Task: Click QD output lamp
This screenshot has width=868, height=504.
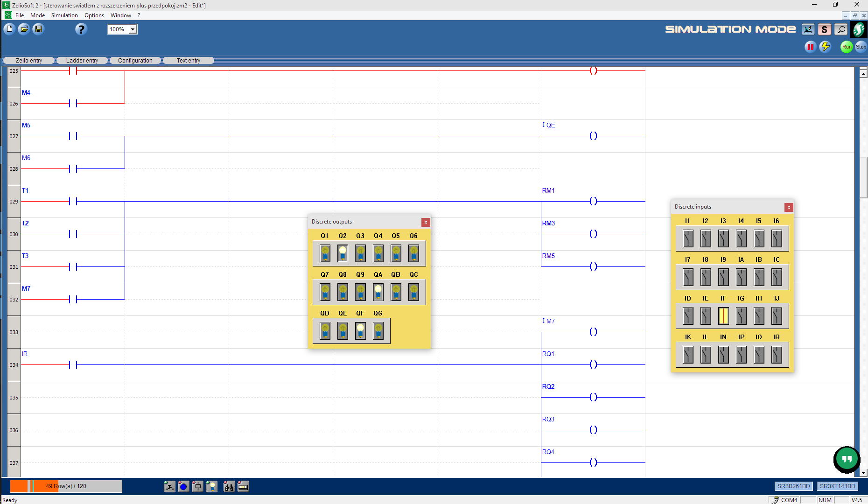Action: pyautogui.click(x=325, y=331)
